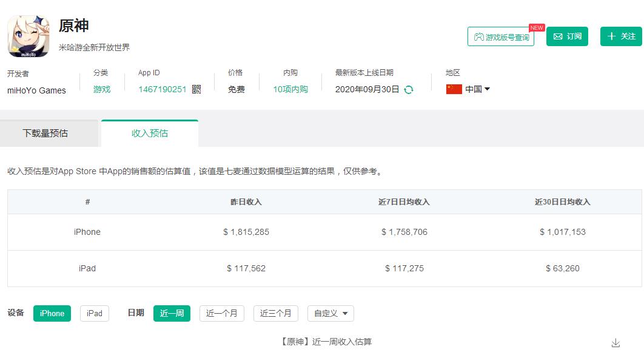Click the iPhone row label in table
This screenshot has height=352, width=644.
click(87, 232)
